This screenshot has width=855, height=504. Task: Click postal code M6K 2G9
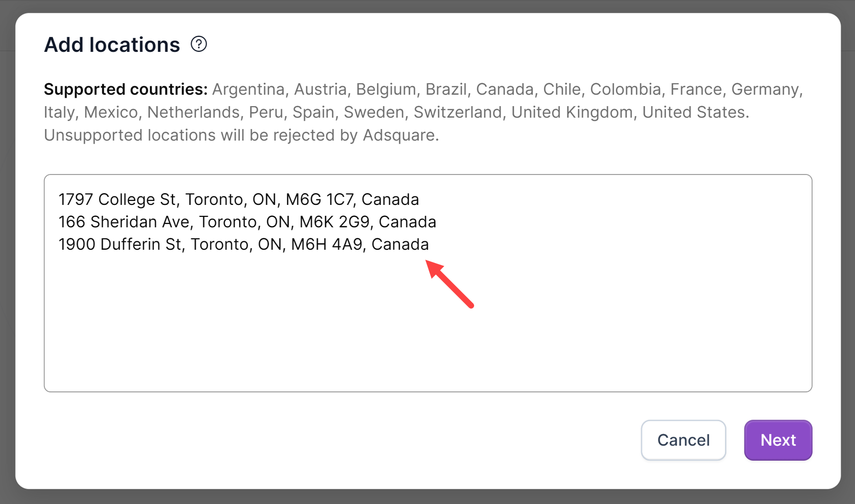click(x=334, y=222)
